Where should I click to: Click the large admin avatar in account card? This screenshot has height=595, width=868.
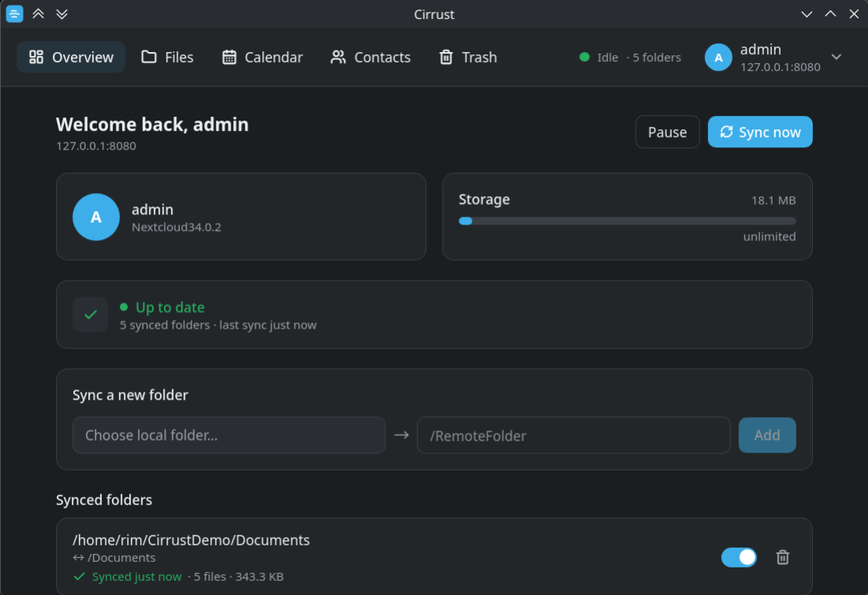pos(96,217)
